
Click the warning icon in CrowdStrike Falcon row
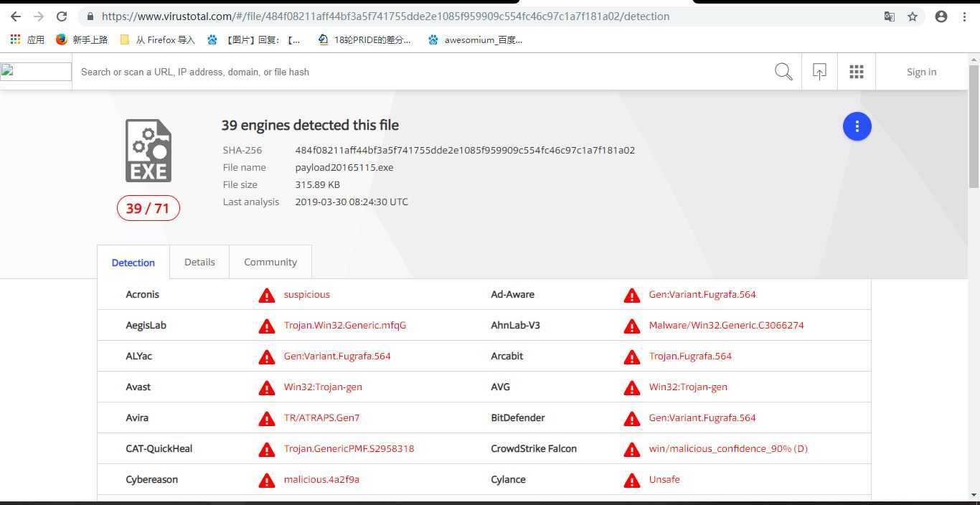pos(632,449)
